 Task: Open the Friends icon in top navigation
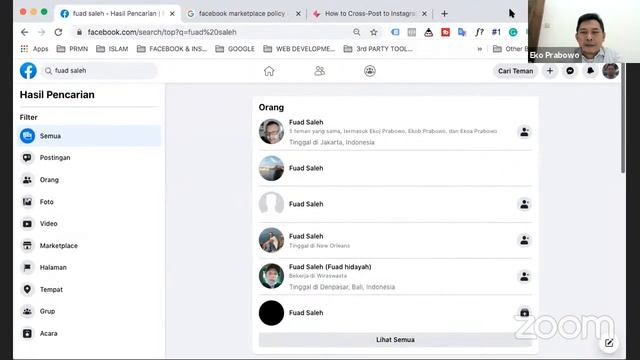coord(320,71)
